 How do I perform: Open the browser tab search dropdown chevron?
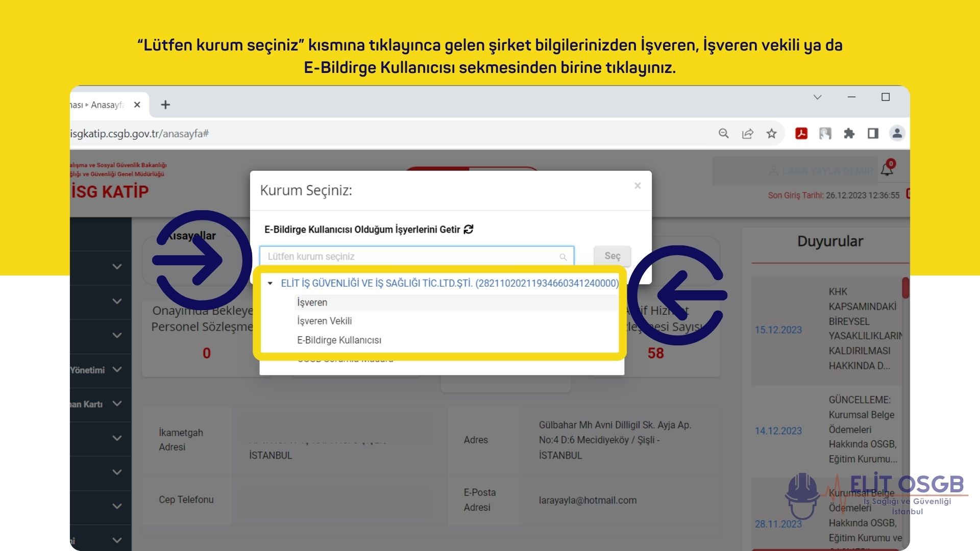817,97
